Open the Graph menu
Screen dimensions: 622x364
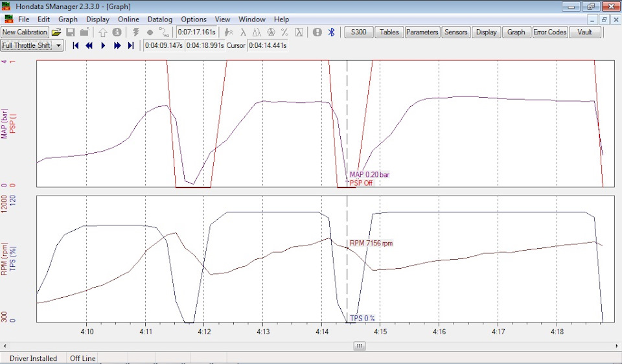(x=68, y=19)
